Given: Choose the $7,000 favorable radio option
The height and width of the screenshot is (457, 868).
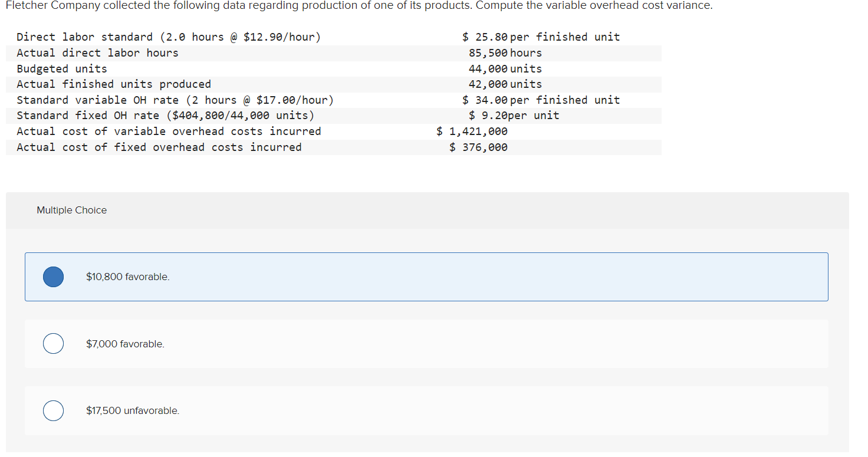Looking at the screenshot, I should (53, 344).
